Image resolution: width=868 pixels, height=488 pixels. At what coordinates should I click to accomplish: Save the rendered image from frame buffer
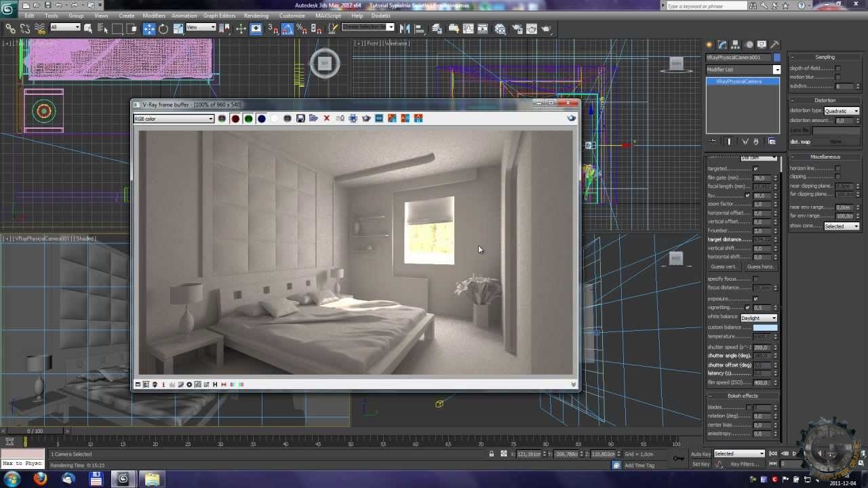300,119
